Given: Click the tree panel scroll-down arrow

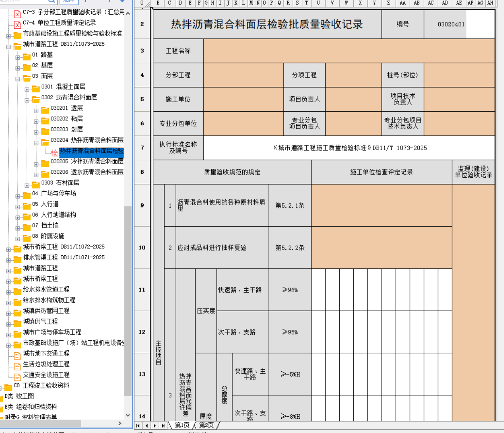Looking at the screenshot, I should coord(128,415).
